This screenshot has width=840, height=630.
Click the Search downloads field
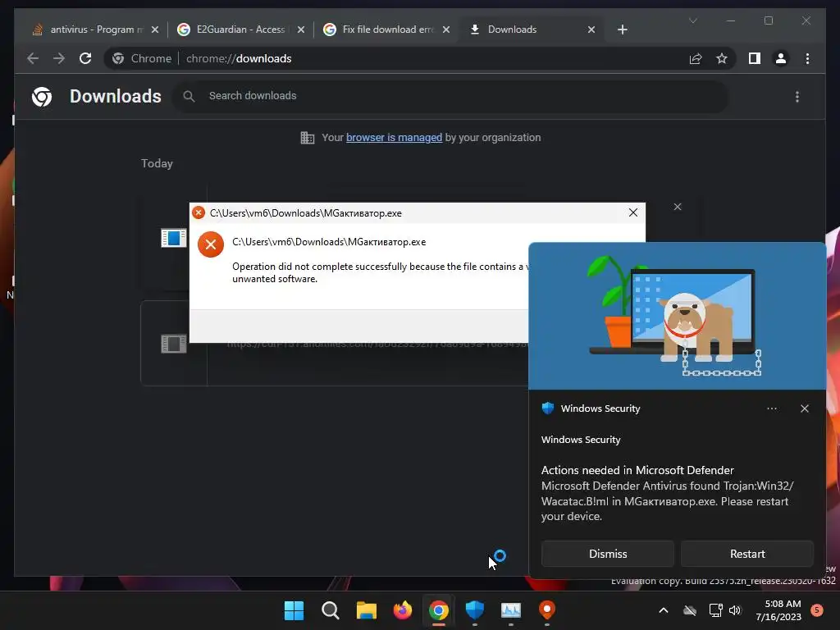coord(450,96)
